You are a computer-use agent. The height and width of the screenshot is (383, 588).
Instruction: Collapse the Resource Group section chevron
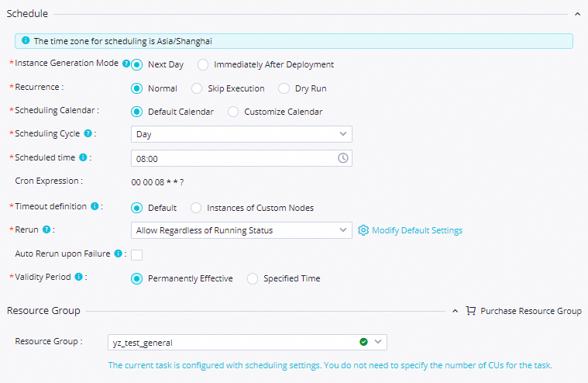coord(455,311)
